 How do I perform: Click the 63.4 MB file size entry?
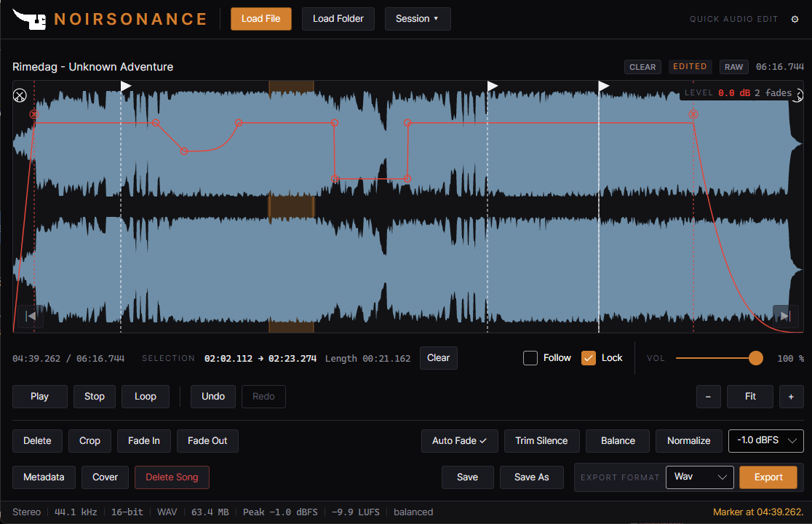(x=210, y=512)
